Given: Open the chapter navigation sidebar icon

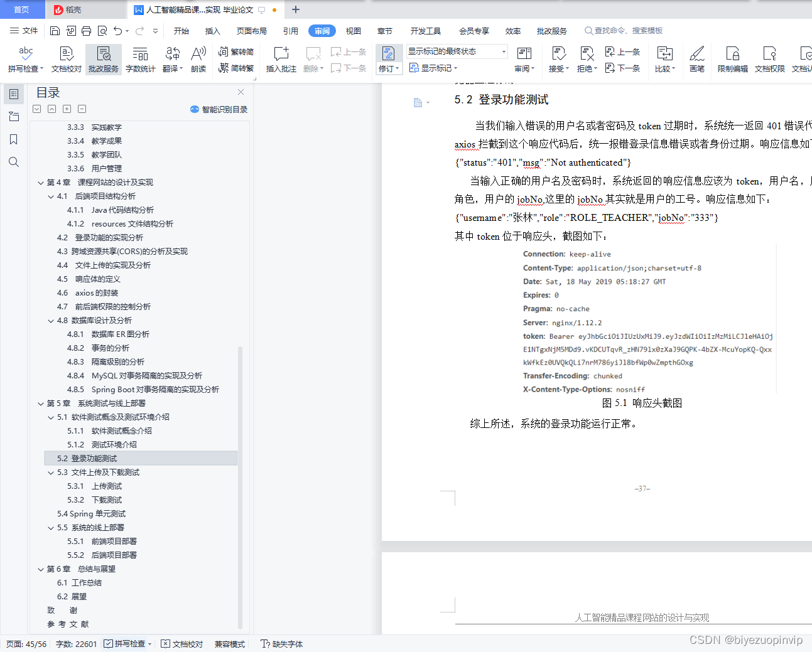Looking at the screenshot, I should pos(14,117).
